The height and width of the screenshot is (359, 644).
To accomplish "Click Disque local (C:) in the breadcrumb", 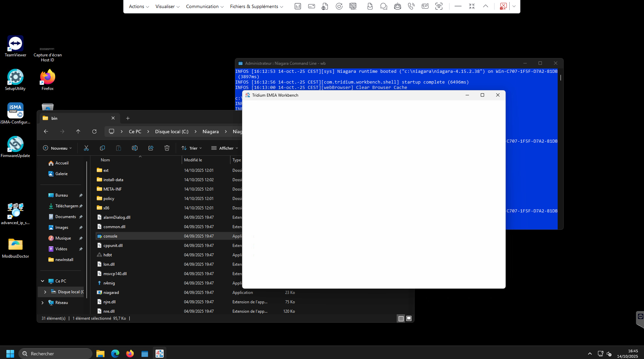I will [x=172, y=132].
